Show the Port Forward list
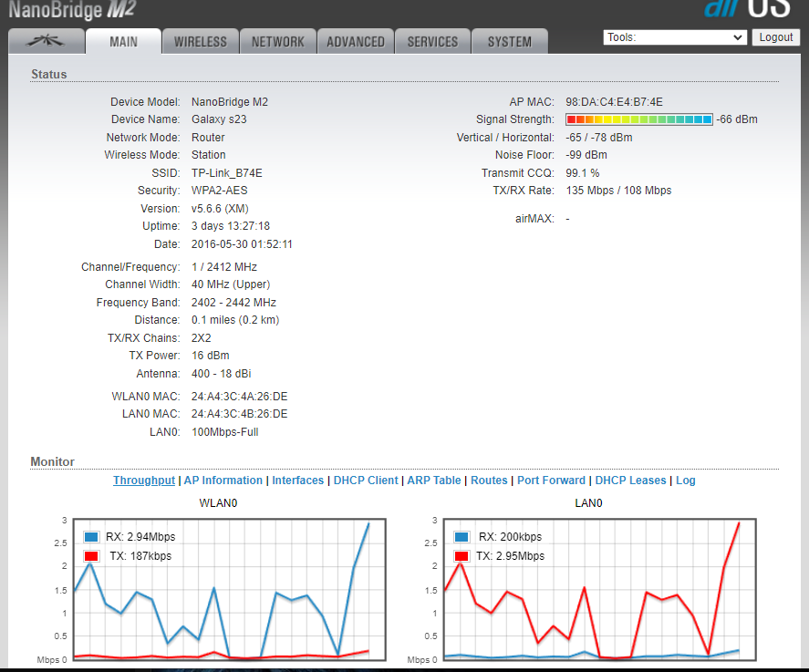 [x=551, y=481]
